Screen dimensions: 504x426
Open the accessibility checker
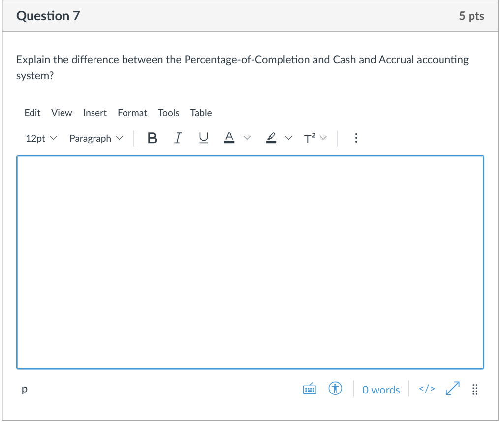(x=335, y=389)
